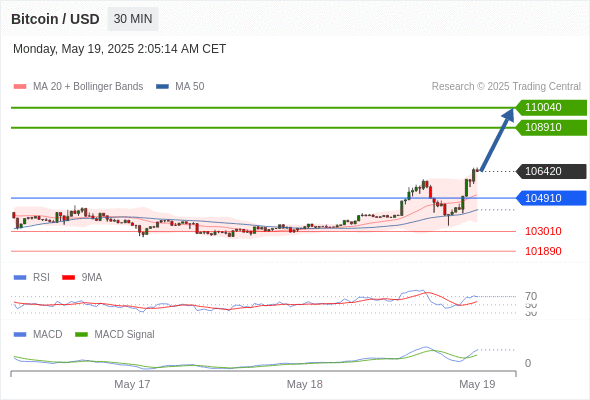590x400 pixels.
Task: Click the 106420 current price label
Action: (x=551, y=172)
